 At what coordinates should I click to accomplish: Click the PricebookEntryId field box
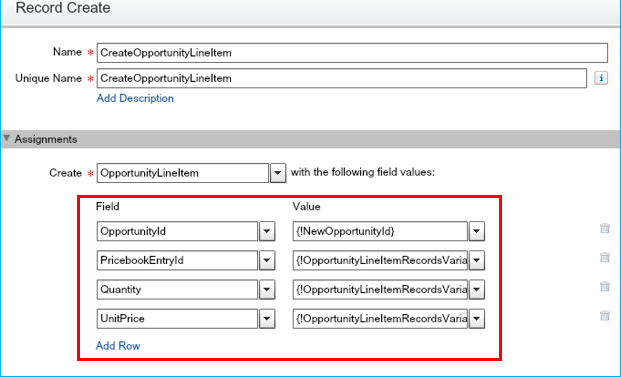pos(177,260)
